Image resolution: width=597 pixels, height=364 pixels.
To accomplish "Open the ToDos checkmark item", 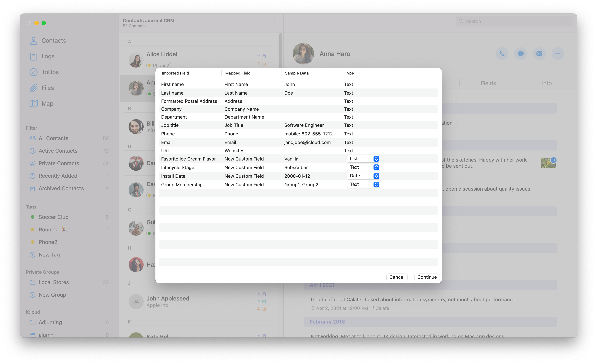I will tap(33, 72).
